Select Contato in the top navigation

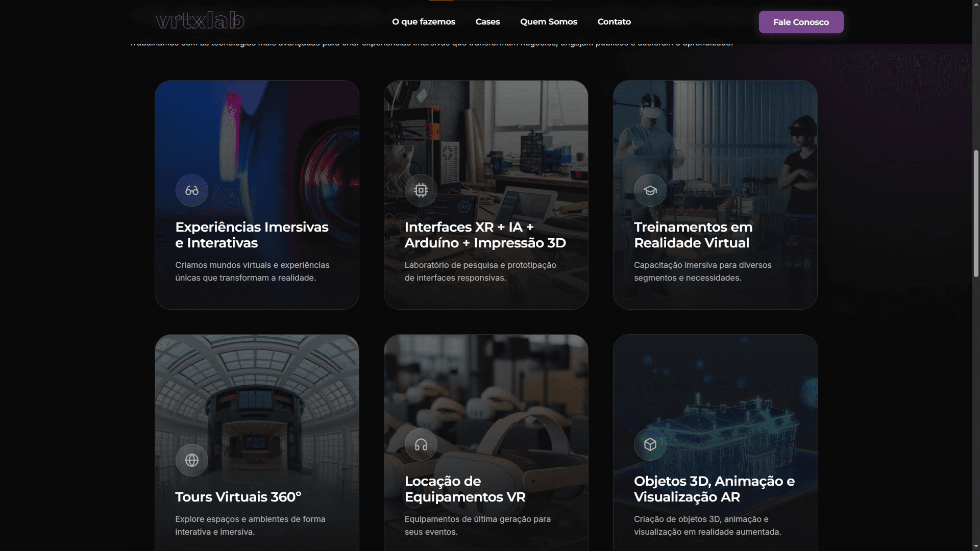(x=614, y=21)
